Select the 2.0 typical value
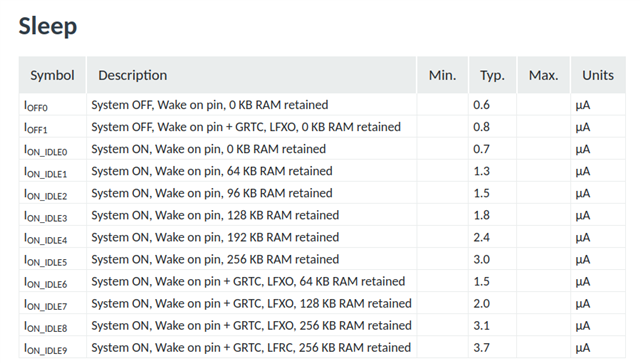The image size is (640, 363). point(481,303)
